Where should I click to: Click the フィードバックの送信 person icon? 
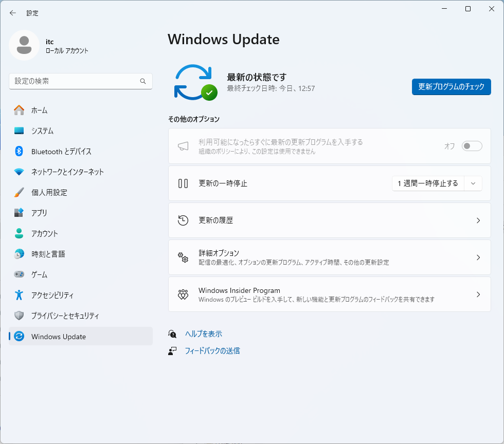pyautogui.click(x=172, y=351)
